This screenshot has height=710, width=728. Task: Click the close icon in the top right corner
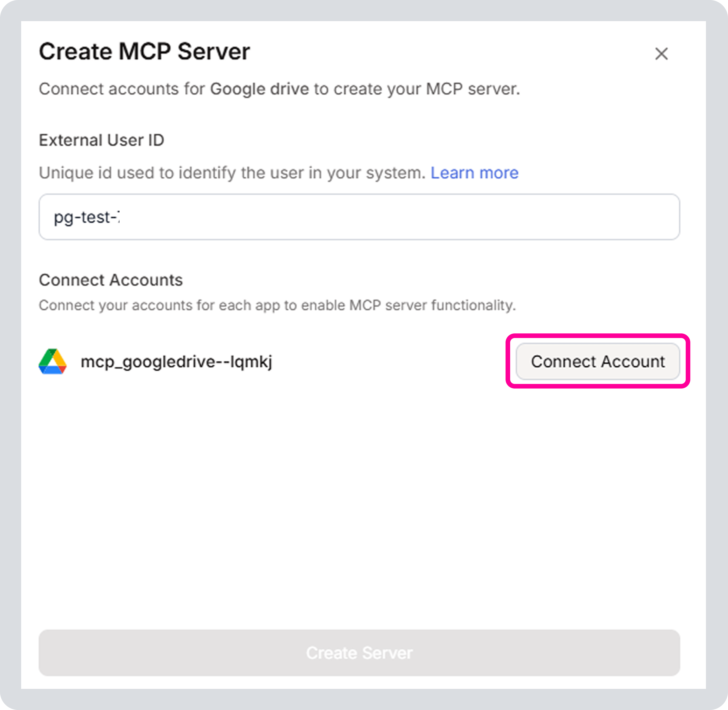[662, 54]
